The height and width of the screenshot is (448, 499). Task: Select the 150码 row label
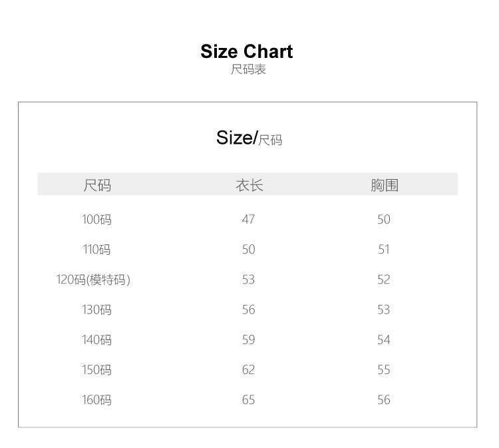tap(97, 369)
